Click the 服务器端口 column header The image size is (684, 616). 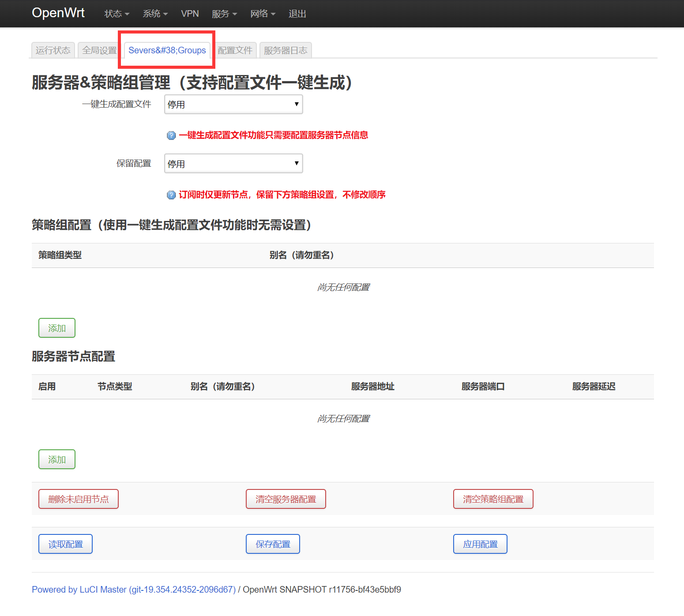point(483,387)
